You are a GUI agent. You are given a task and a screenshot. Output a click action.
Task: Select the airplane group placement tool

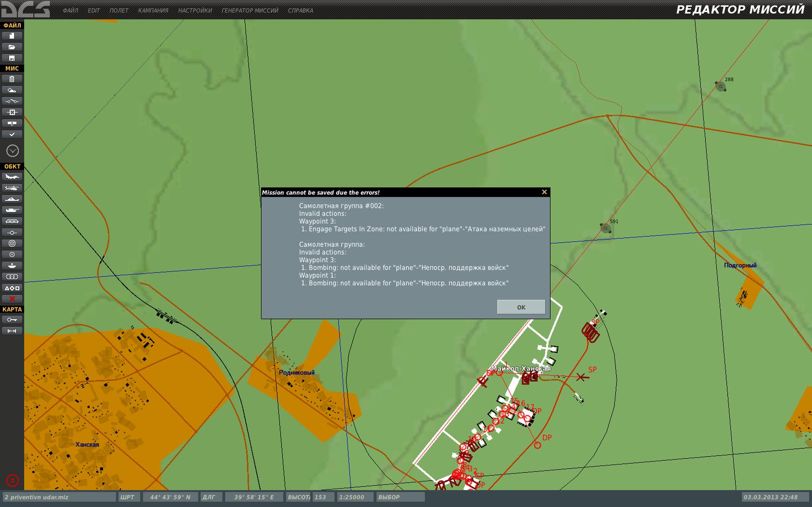[x=12, y=177]
